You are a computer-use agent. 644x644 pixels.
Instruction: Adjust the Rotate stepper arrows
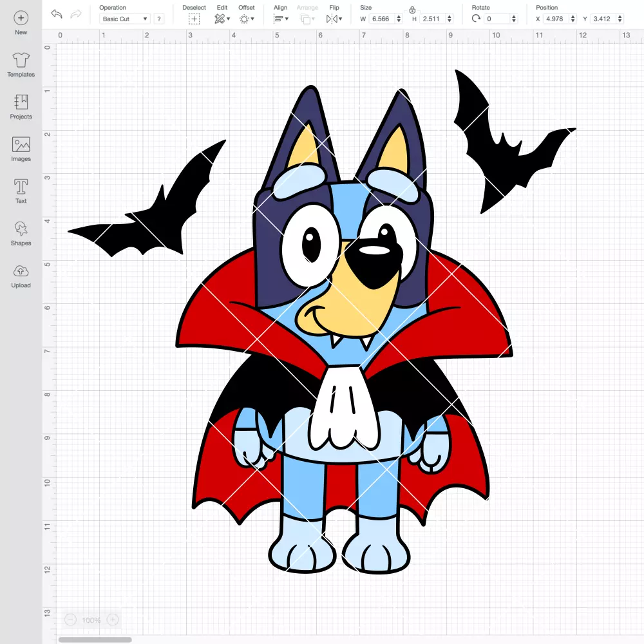514,19
